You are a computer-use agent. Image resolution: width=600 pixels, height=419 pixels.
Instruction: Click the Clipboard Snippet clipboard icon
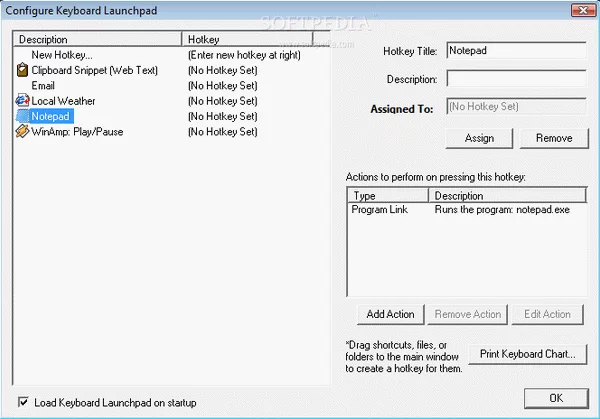23,70
